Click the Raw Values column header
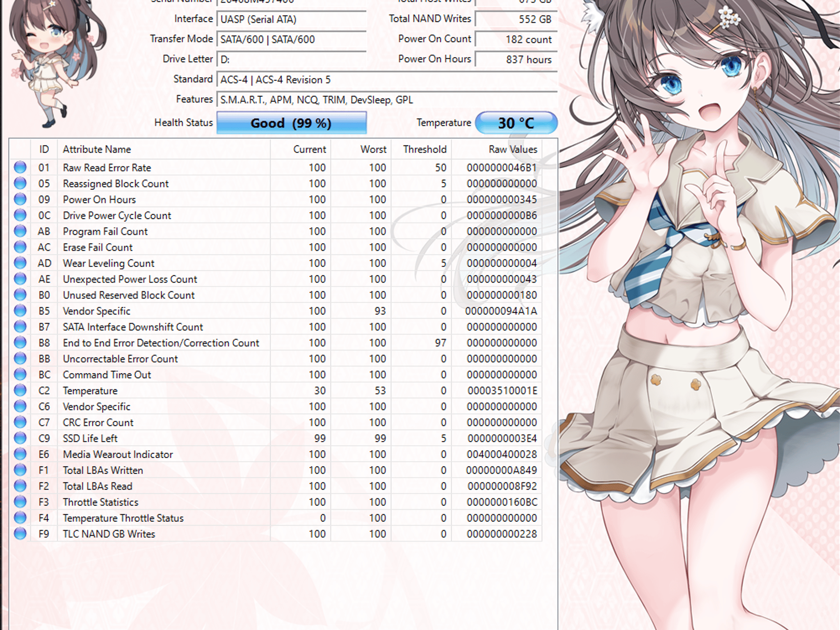Image resolution: width=840 pixels, height=630 pixels. 497,149
